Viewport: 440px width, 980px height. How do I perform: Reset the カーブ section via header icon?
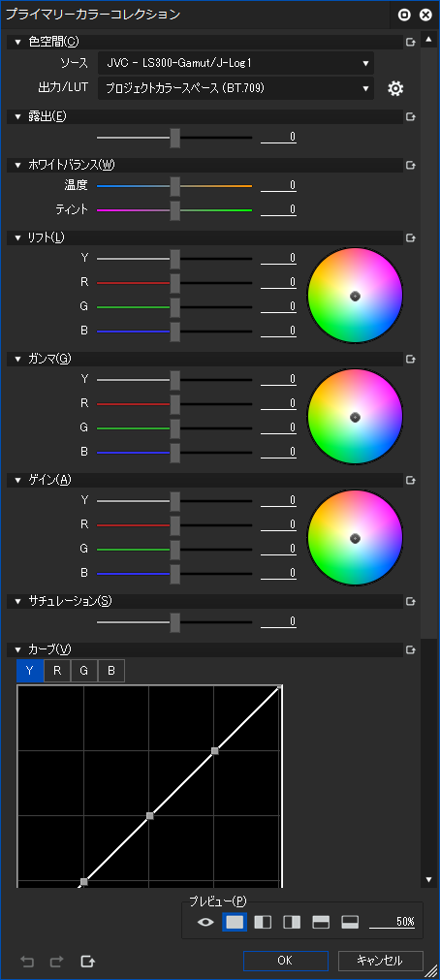click(411, 649)
